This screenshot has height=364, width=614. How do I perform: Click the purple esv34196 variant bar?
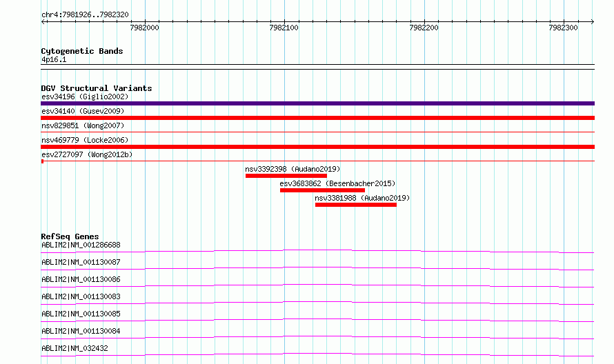click(x=317, y=103)
